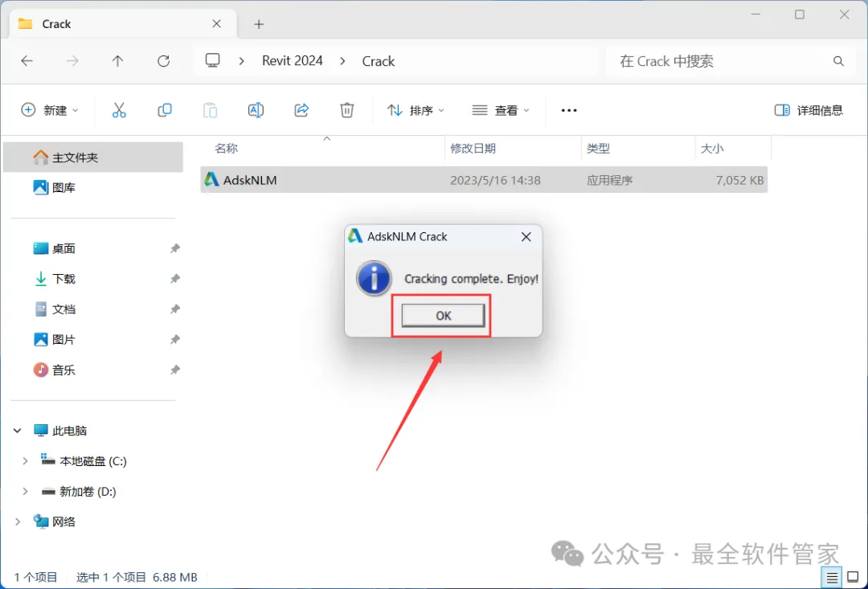Open 主文件夹 in the sidebar
The image size is (868, 589).
(x=93, y=157)
